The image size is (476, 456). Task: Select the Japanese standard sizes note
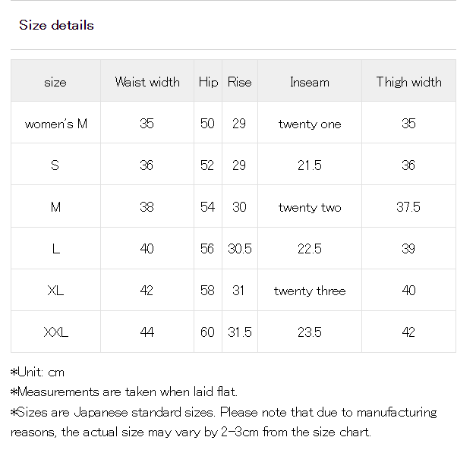(224, 422)
